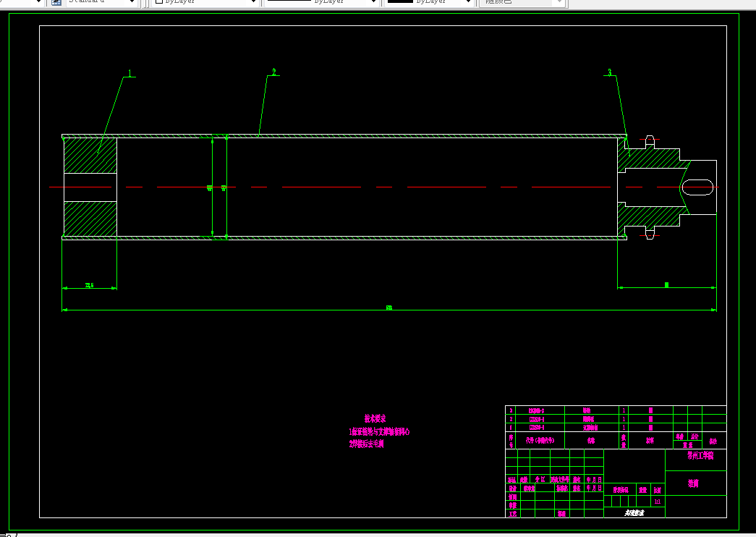Open the ByLayer color control dropdown

pos(206,2)
